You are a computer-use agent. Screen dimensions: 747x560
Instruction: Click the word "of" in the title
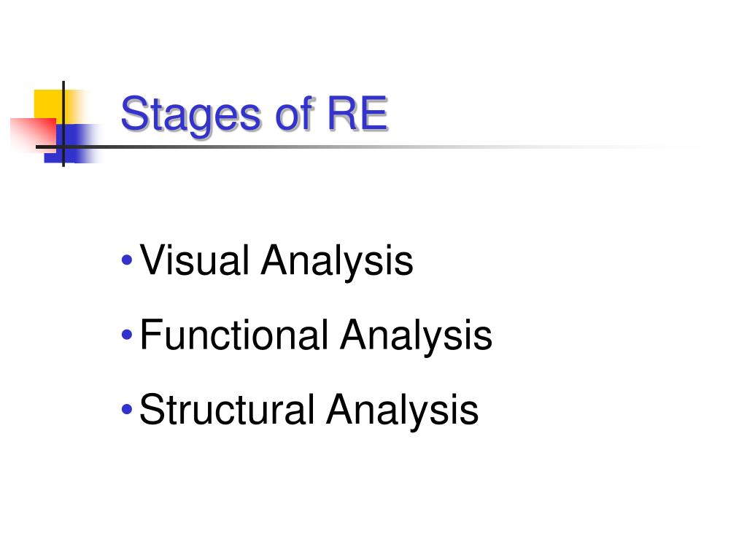click(295, 113)
